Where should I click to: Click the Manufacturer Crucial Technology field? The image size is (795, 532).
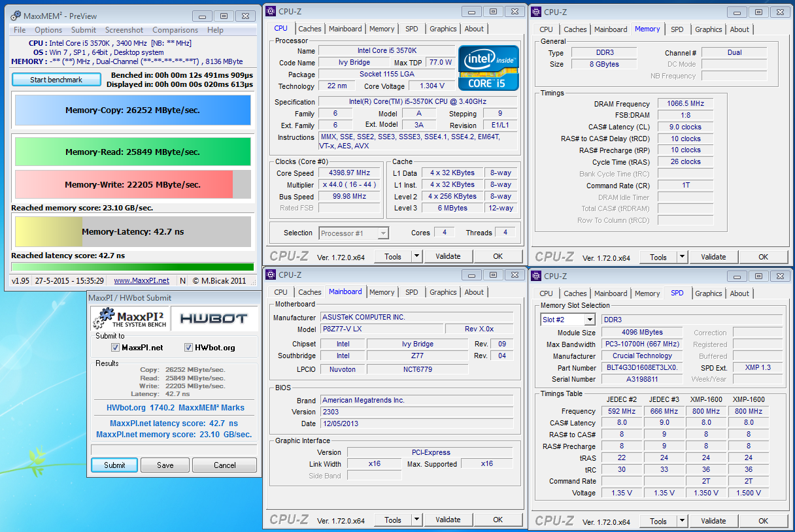pyautogui.click(x=641, y=356)
